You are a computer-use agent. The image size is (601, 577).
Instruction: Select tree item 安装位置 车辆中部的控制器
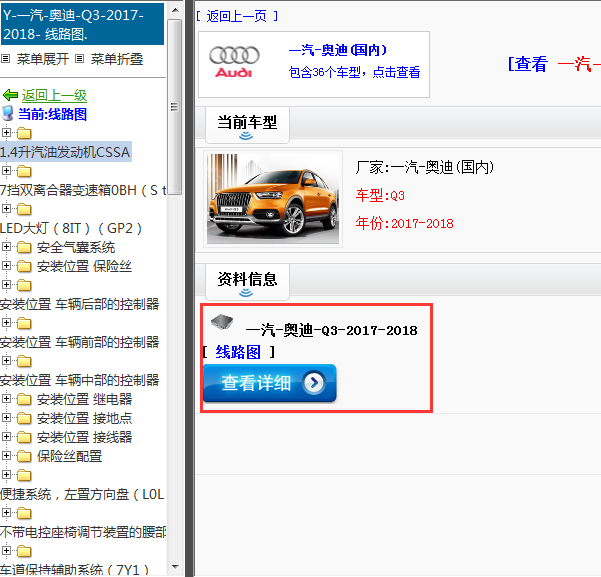pyautogui.click(x=80, y=380)
